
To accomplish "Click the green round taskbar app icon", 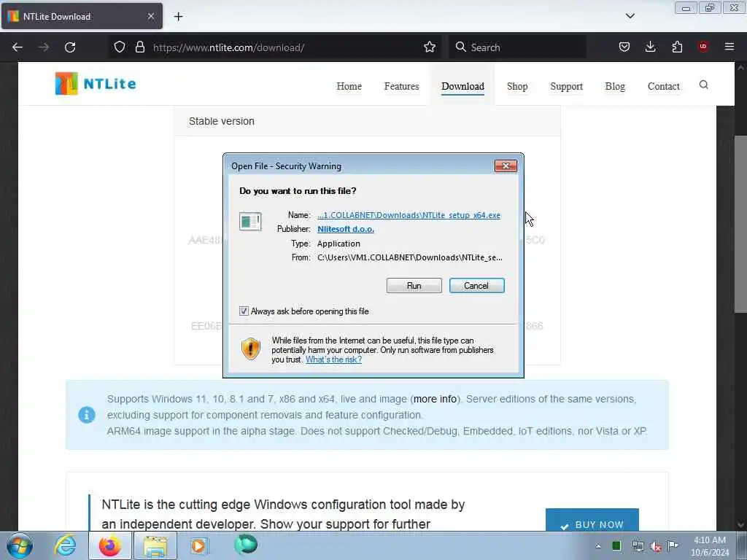I will point(246,545).
